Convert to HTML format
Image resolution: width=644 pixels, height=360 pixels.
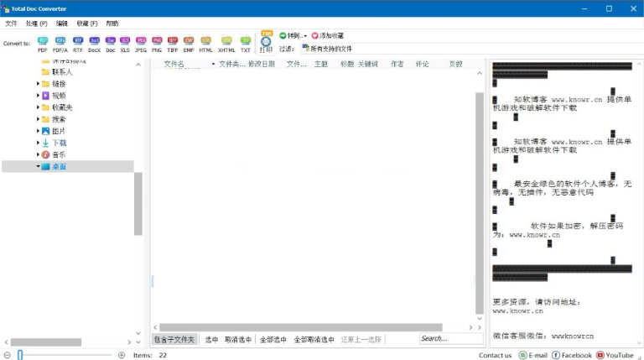coord(205,44)
